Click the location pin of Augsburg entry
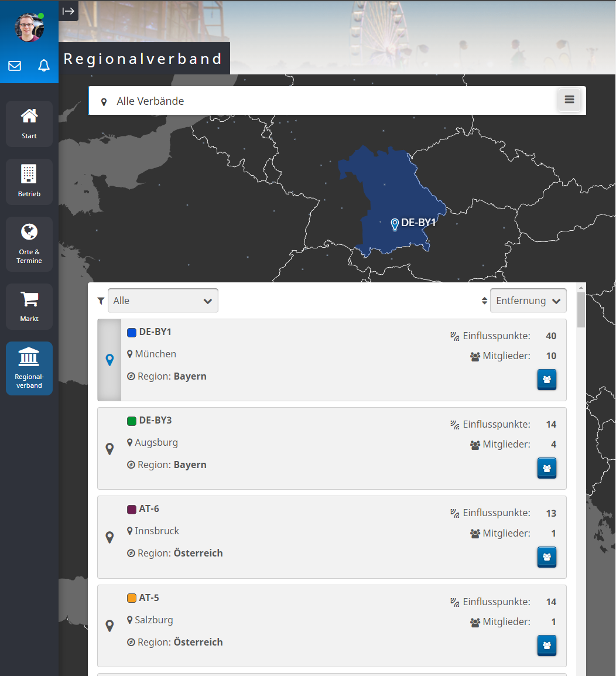This screenshot has width=616, height=676. (109, 449)
